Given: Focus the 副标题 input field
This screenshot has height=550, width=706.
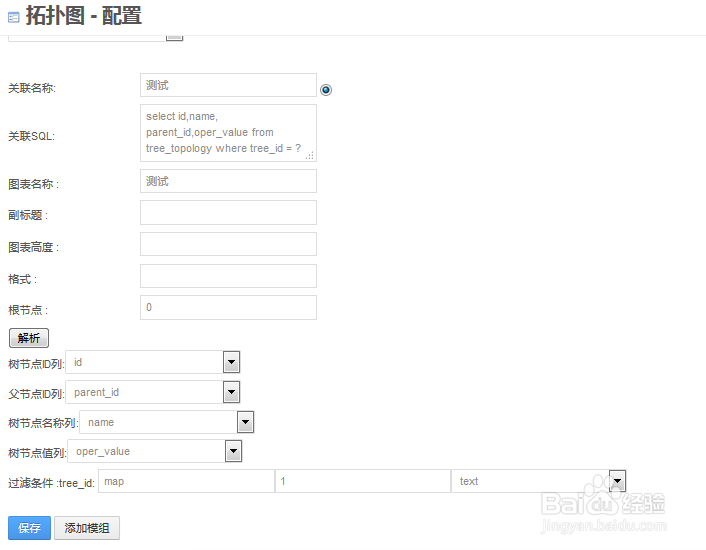Looking at the screenshot, I should tap(228, 212).
